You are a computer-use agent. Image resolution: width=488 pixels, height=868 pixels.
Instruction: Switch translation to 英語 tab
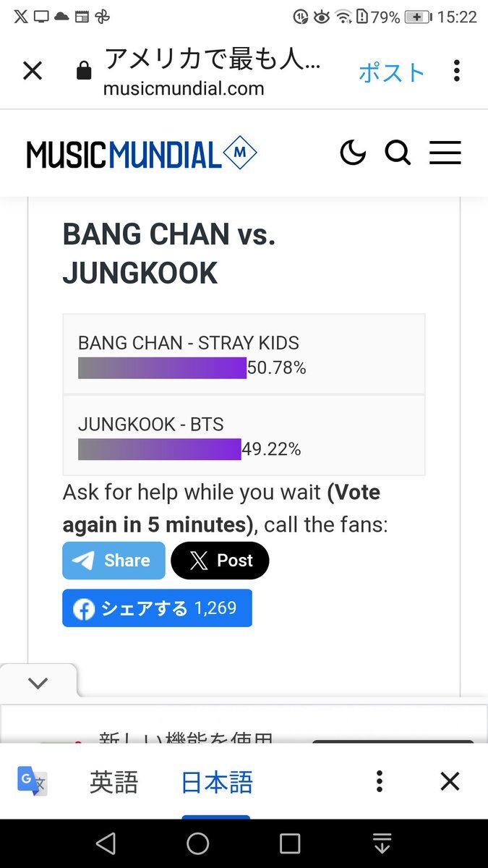(x=114, y=782)
